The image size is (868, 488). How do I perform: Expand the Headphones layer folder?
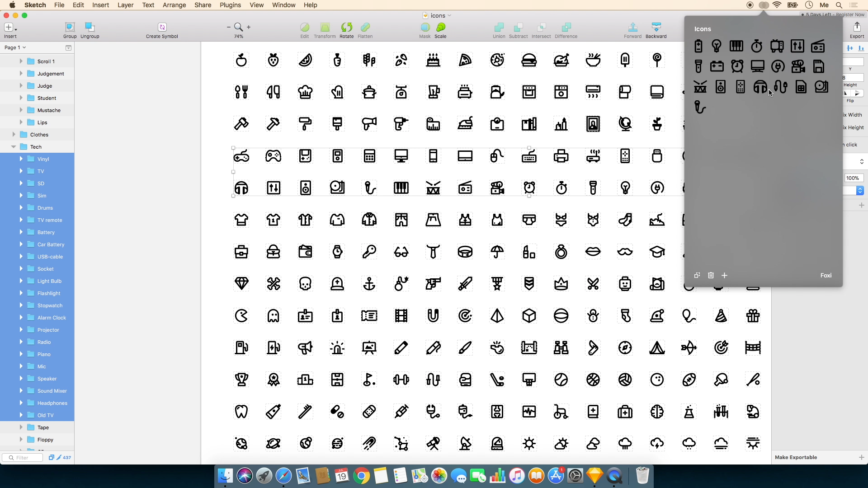[21, 403]
